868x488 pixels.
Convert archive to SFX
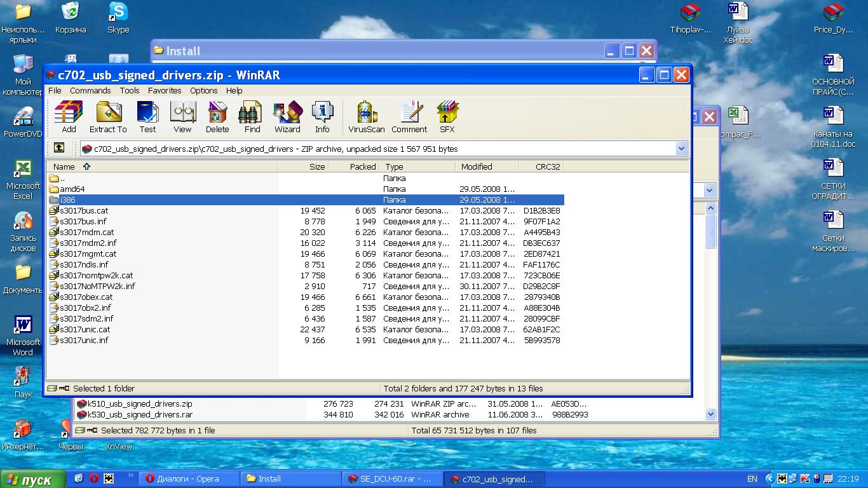click(x=447, y=117)
